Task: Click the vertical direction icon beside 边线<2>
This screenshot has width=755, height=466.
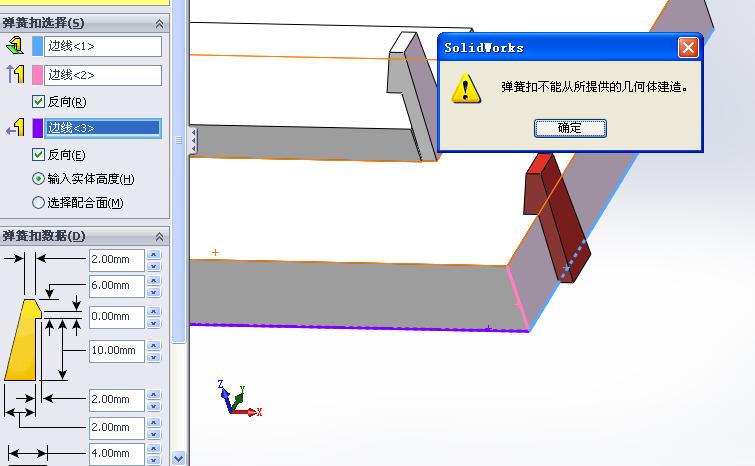Action: (15, 75)
